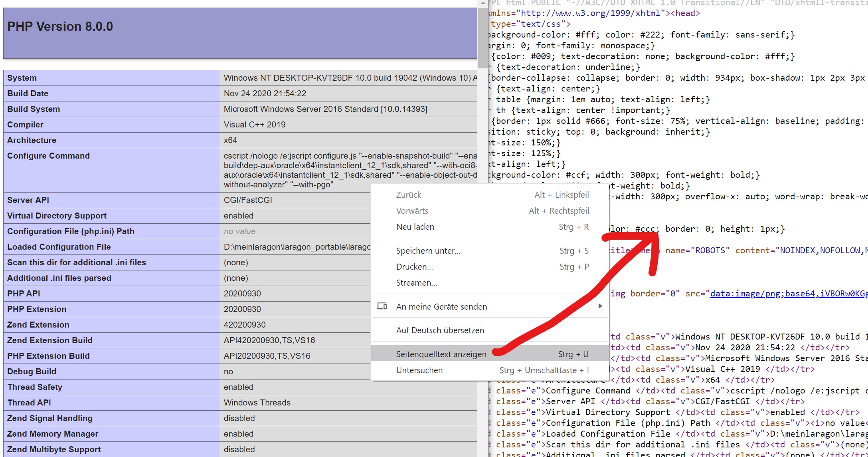Select 'Neu laden' in context menu
The image size is (868, 457).
tap(490, 227)
